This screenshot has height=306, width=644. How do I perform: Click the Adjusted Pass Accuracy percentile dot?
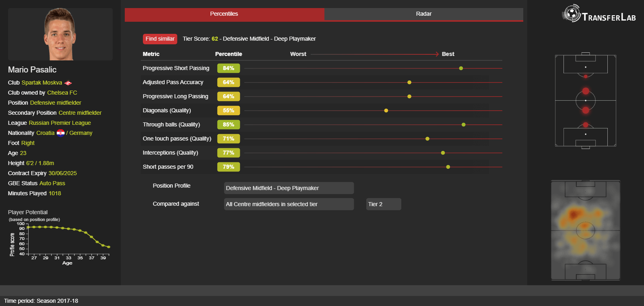click(409, 83)
